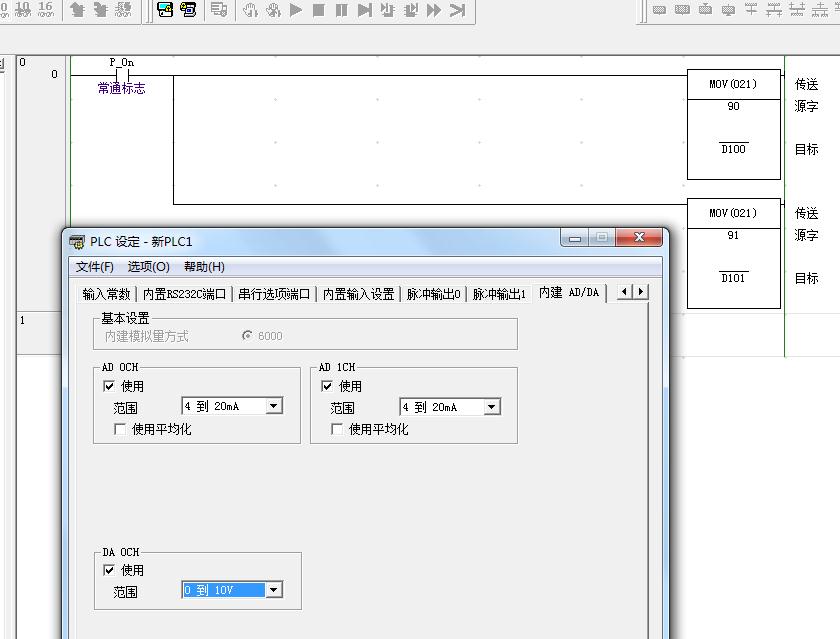Viewport: 840px width, 639px height.
Task: Toggle 使用平均化 under AD 1CH
Action: 338,429
